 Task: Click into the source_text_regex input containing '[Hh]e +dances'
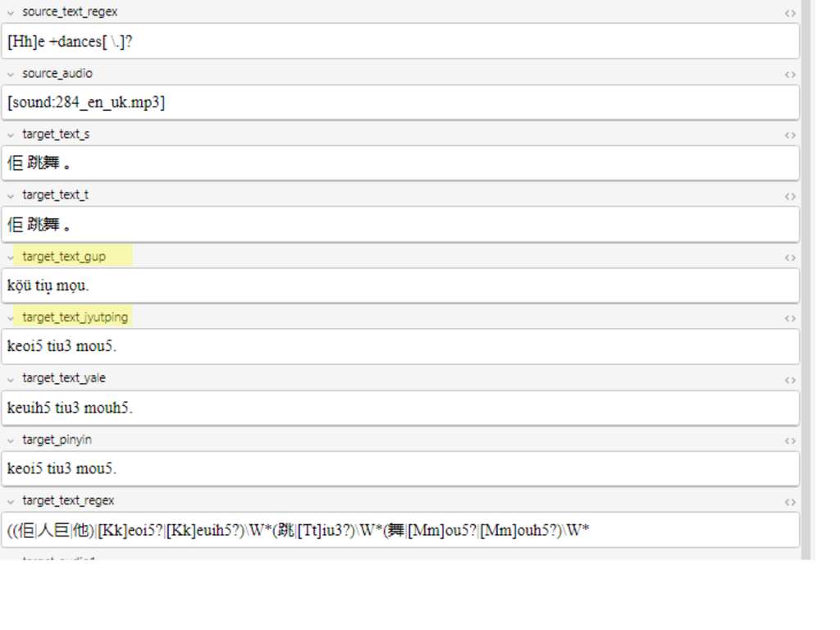coord(400,41)
